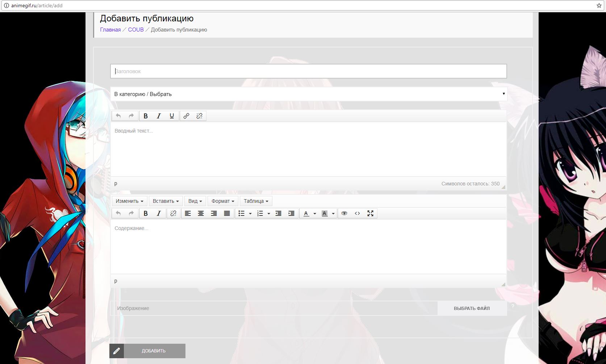
Task: Open background color picker dropdown arrow
Action: pos(333,214)
